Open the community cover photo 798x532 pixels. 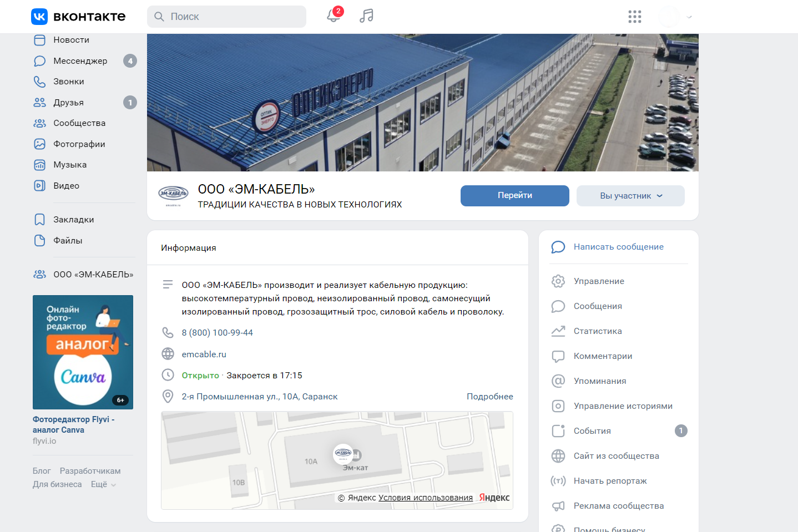click(x=423, y=103)
